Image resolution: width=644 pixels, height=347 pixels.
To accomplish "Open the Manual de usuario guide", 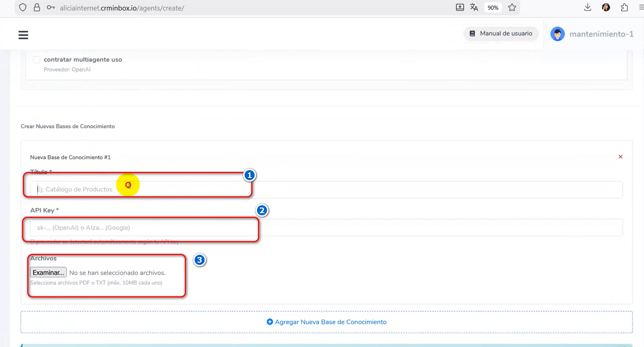I will point(501,34).
